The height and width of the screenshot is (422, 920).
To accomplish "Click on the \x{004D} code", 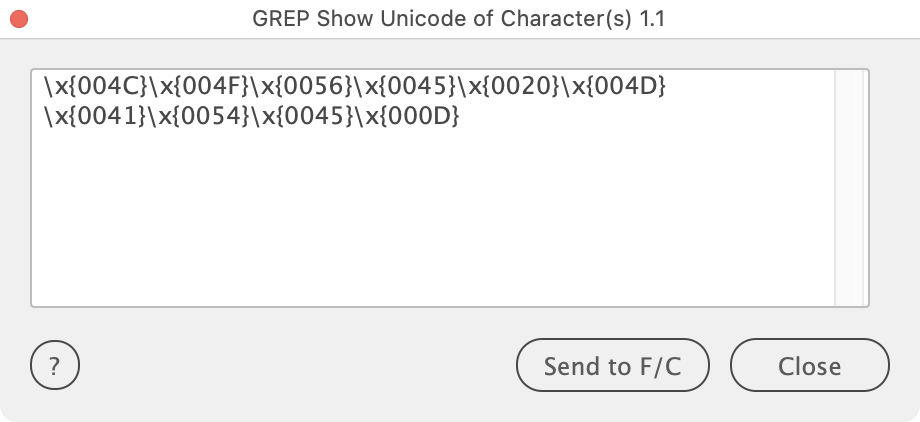I will 614,87.
